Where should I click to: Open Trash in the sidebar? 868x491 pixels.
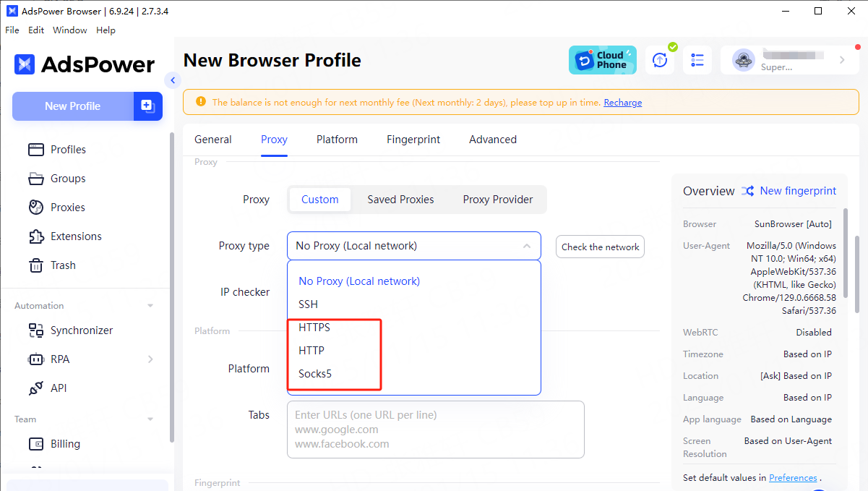[63, 265]
